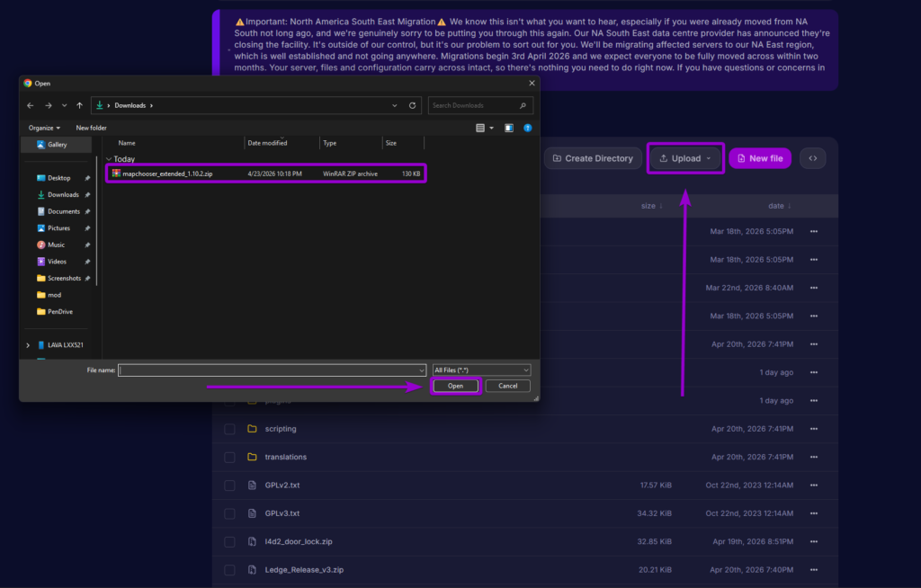The height and width of the screenshot is (588, 921).
Task: Click the Help question-mark icon in the dialog
Action: tap(528, 128)
